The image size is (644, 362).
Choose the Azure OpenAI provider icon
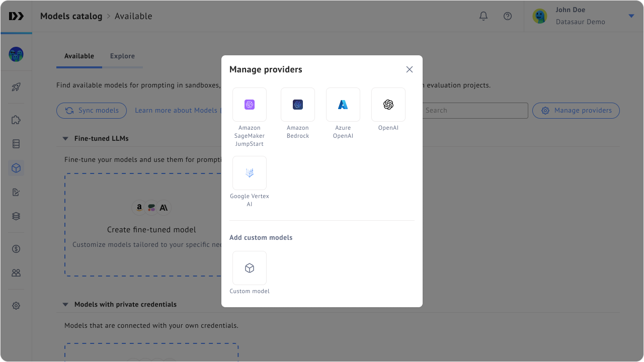(x=343, y=105)
